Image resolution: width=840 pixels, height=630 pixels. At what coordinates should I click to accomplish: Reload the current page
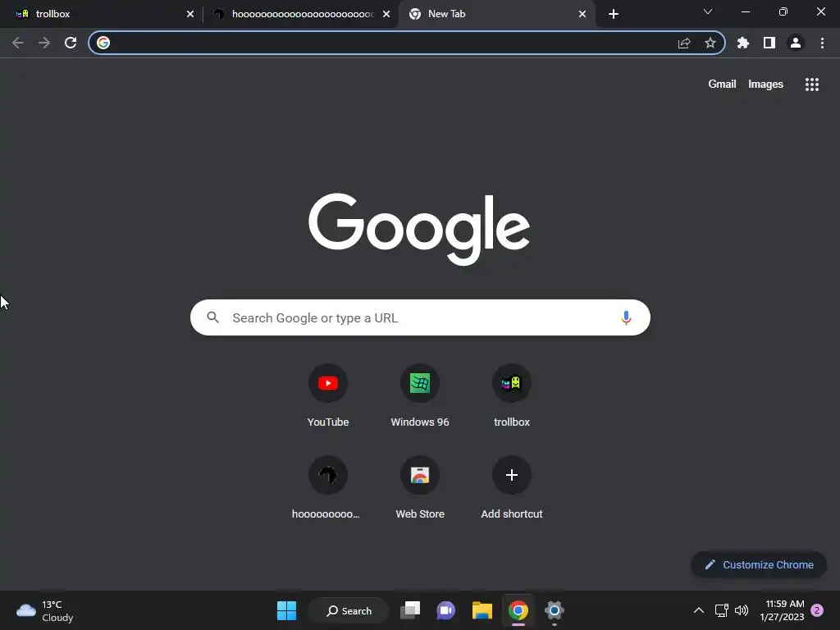(71, 43)
